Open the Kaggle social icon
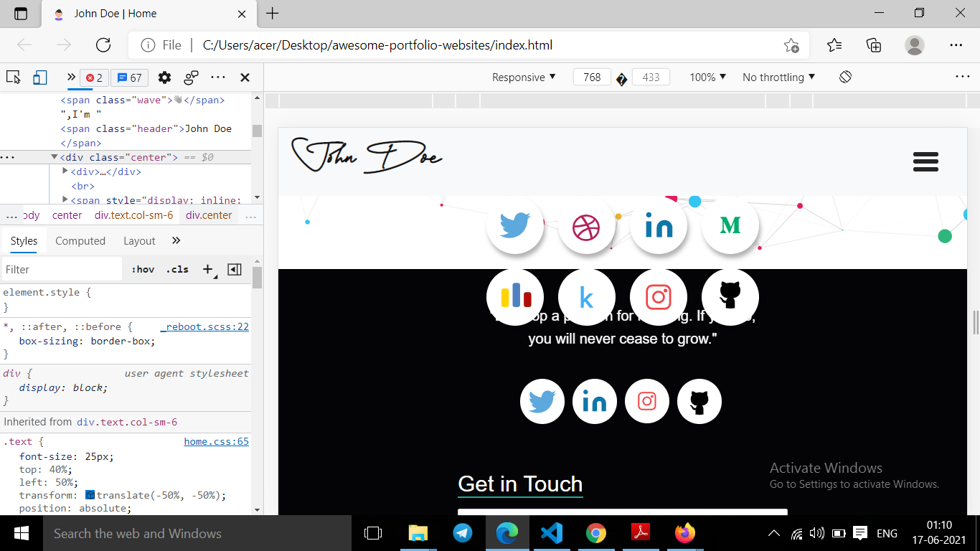This screenshot has width=980, height=551. (x=587, y=296)
